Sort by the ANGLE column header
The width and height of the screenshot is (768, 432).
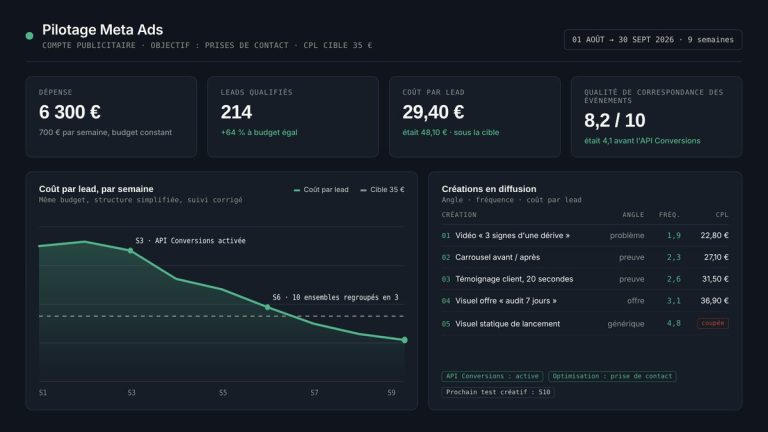(633, 215)
